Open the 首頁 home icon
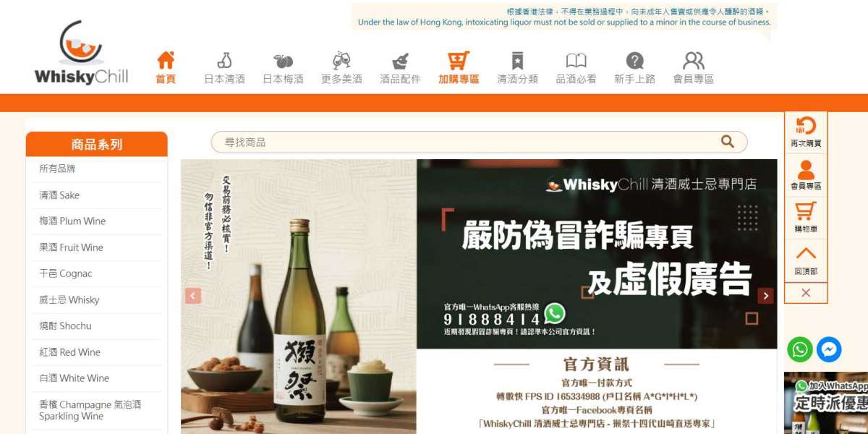The width and height of the screenshot is (868, 434). tap(166, 61)
